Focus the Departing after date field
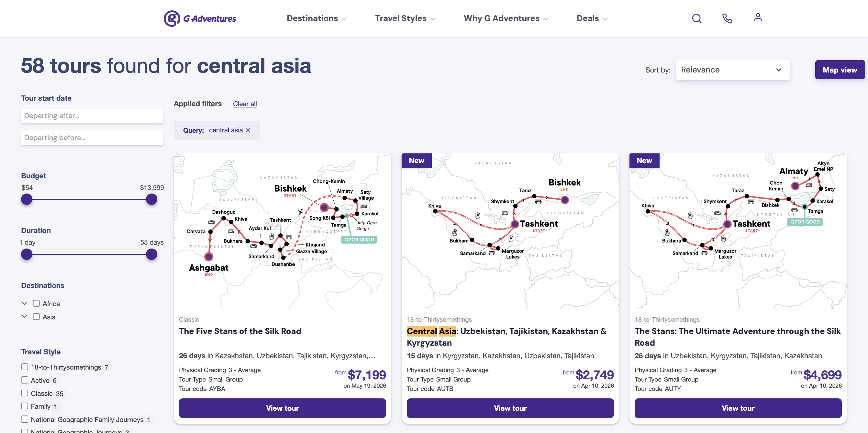The height and width of the screenshot is (433, 868). tap(92, 116)
